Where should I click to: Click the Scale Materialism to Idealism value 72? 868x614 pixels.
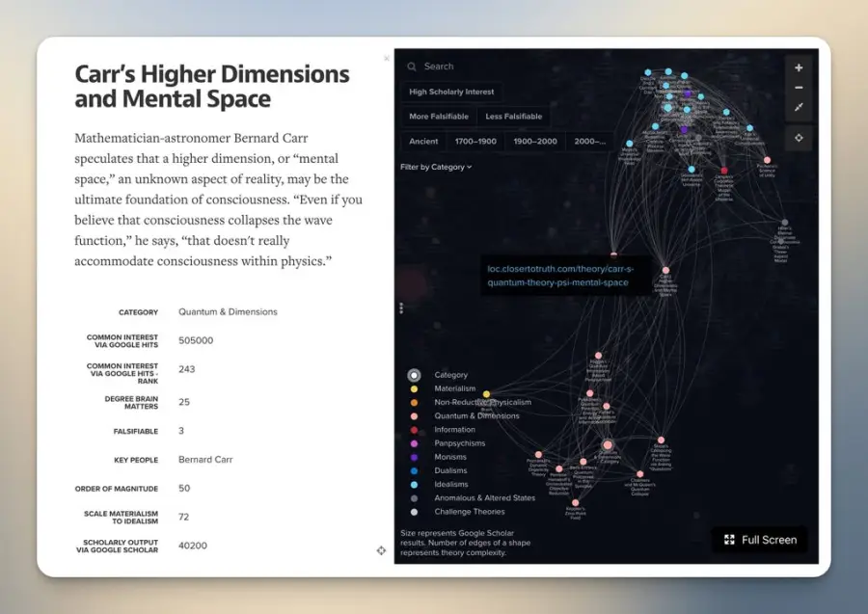[x=184, y=518]
